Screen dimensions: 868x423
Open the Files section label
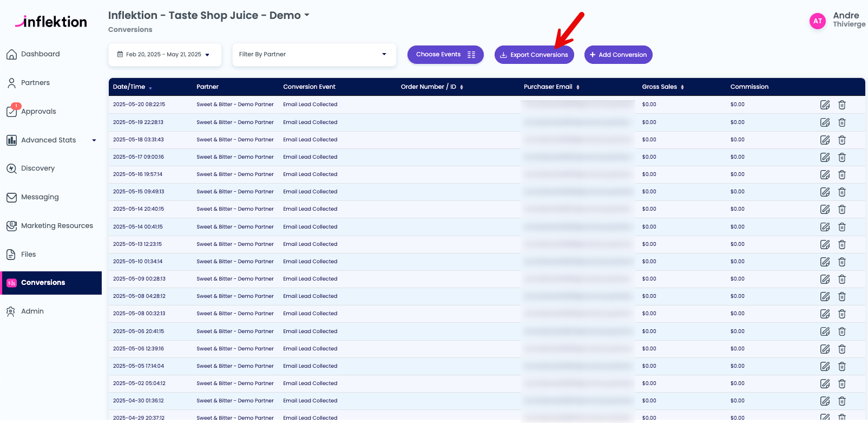[x=28, y=255]
